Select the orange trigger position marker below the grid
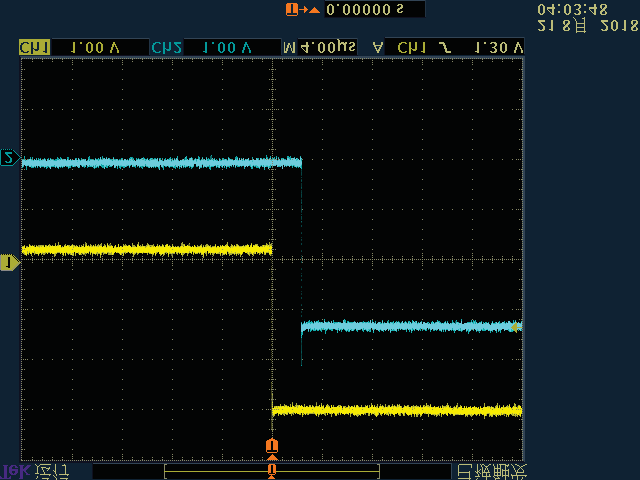 tap(272, 445)
